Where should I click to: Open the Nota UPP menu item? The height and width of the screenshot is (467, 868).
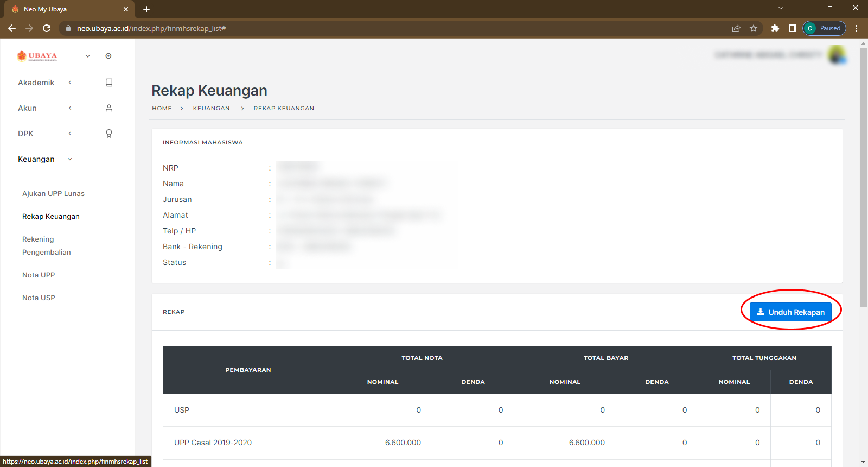(39, 275)
